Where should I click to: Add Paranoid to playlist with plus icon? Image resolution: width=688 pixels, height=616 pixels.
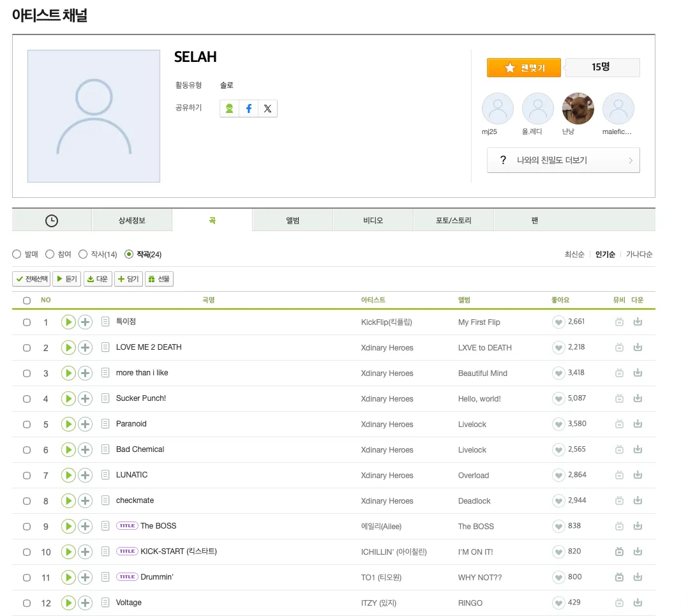85,424
